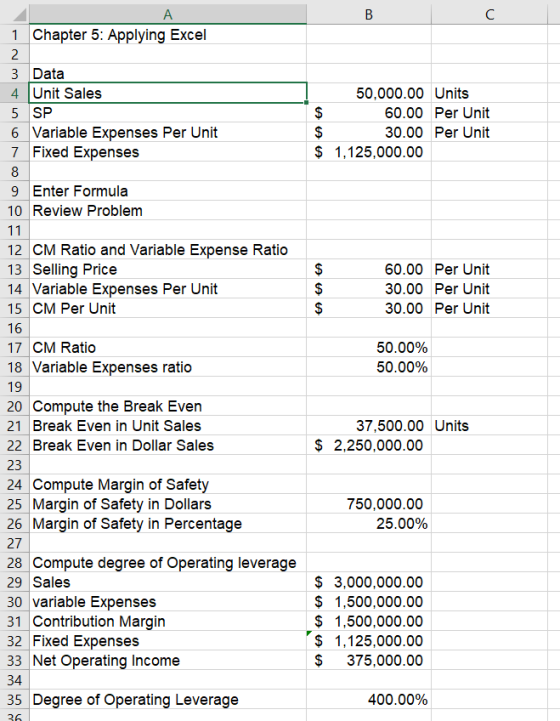Click the 'Units' cell in row 21
The image size is (560, 721).
click(489, 426)
